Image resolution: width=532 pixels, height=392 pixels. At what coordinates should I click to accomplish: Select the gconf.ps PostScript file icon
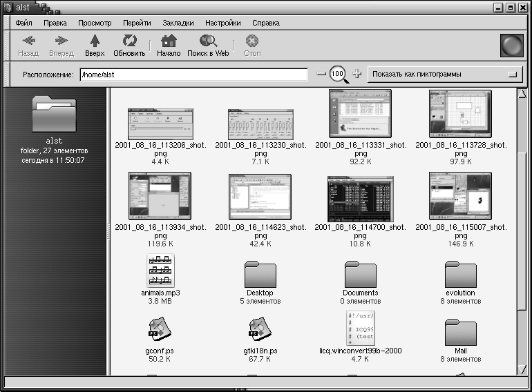click(x=160, y=329)
